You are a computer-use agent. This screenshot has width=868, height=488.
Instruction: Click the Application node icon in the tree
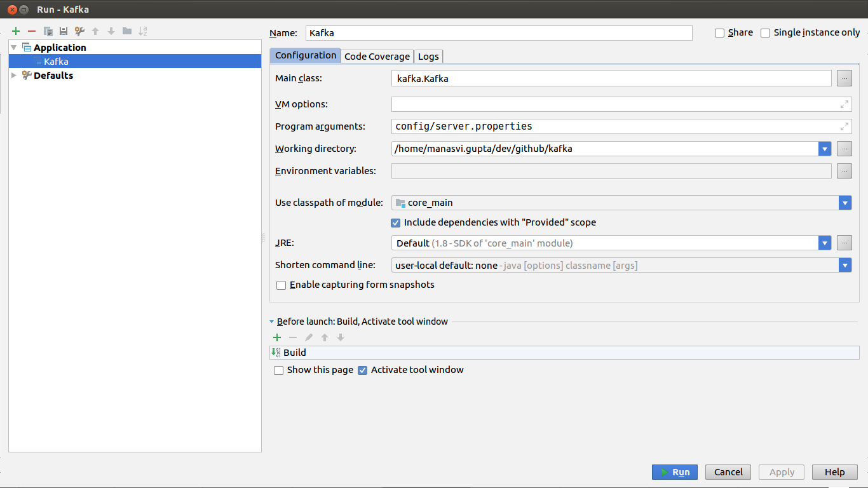27,47
